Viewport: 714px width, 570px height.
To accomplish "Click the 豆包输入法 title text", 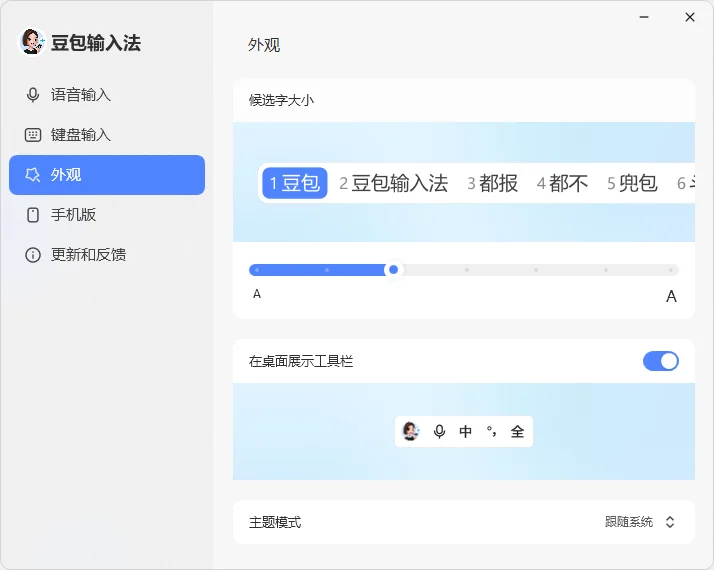I will click(96, 43).
